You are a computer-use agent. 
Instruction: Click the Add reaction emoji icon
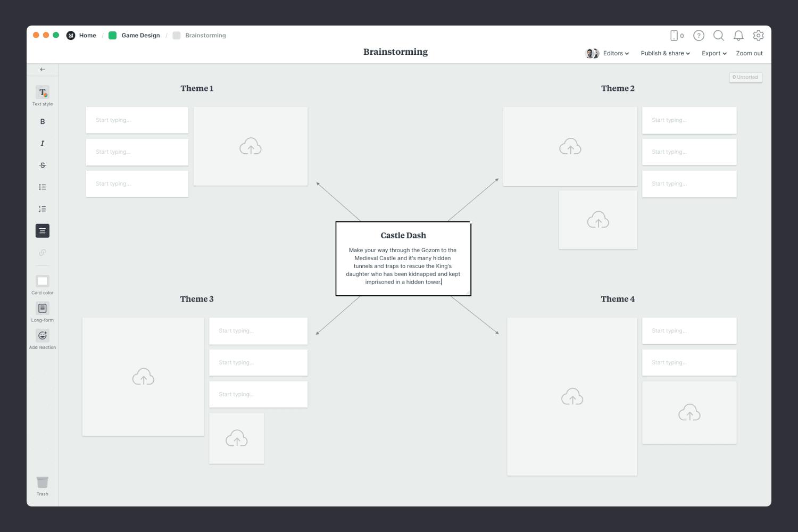point(42,335)
